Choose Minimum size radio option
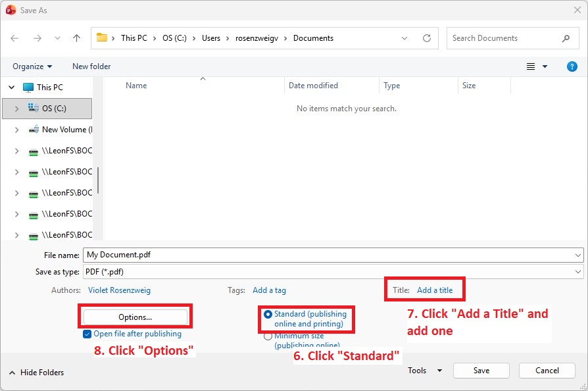 click(x=268, y=336)
